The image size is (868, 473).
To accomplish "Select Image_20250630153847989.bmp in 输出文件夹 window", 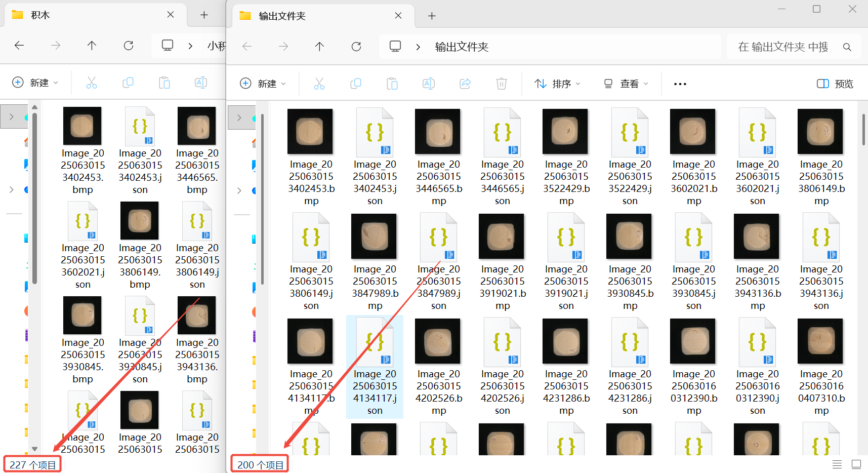I will click(x=375, y=262).
